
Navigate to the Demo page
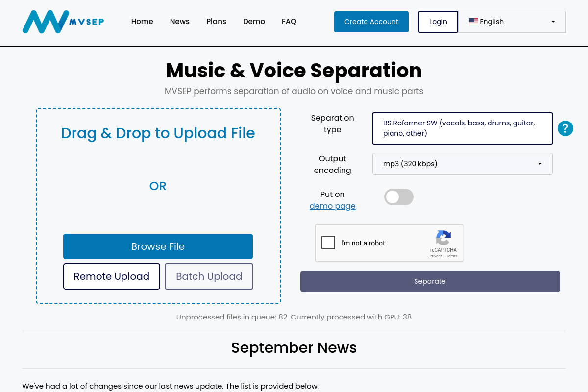point(254,22)
